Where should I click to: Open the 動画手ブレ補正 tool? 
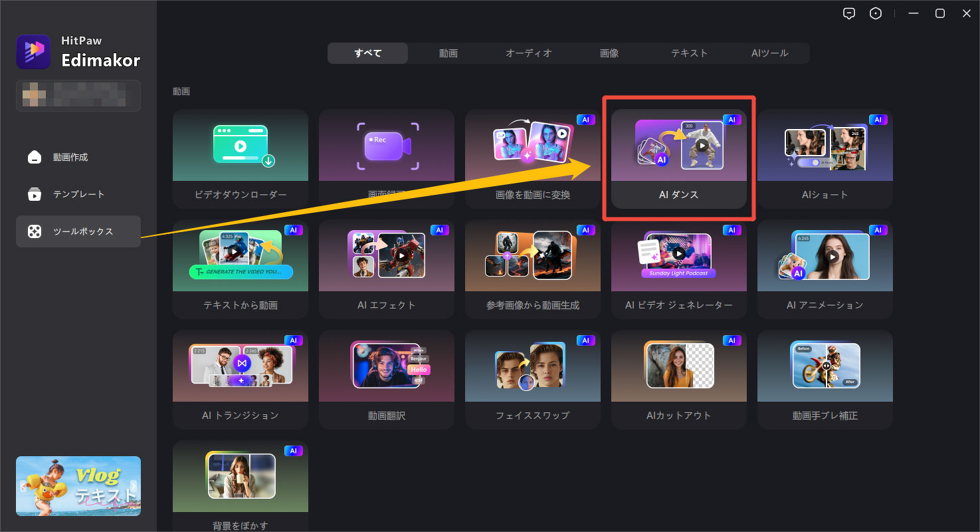point(825,380)
